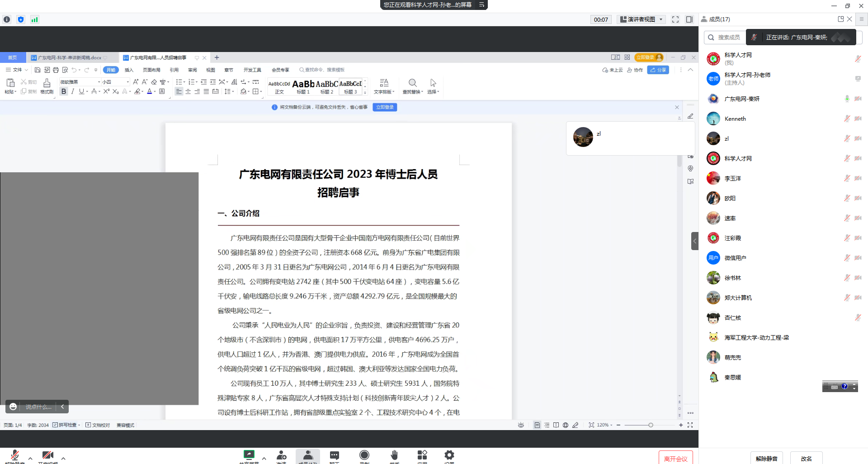Switch to 广东电网-科学-串讲新闻稿.docx document tab

tap(70, 57)
